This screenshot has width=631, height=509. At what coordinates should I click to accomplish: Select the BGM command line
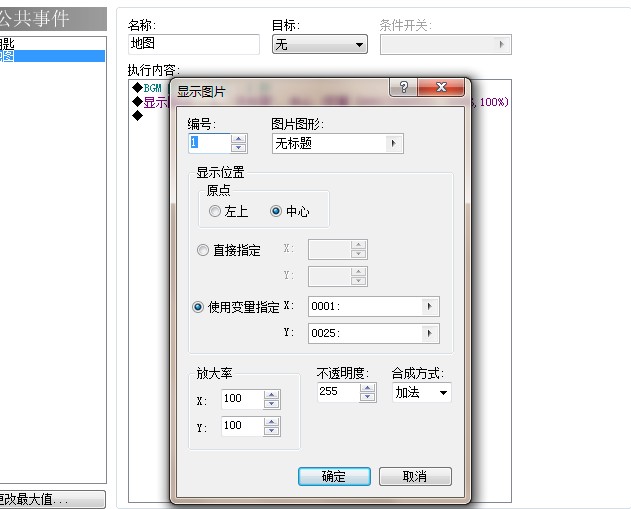pyautogui.click(x=147, y=88)
